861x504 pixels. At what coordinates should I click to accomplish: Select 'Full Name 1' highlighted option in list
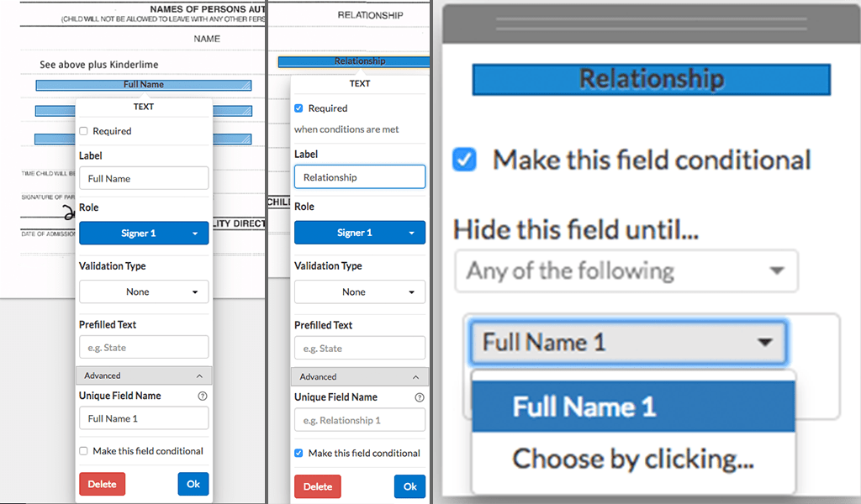pyautogui.click(x=633, y=407)
